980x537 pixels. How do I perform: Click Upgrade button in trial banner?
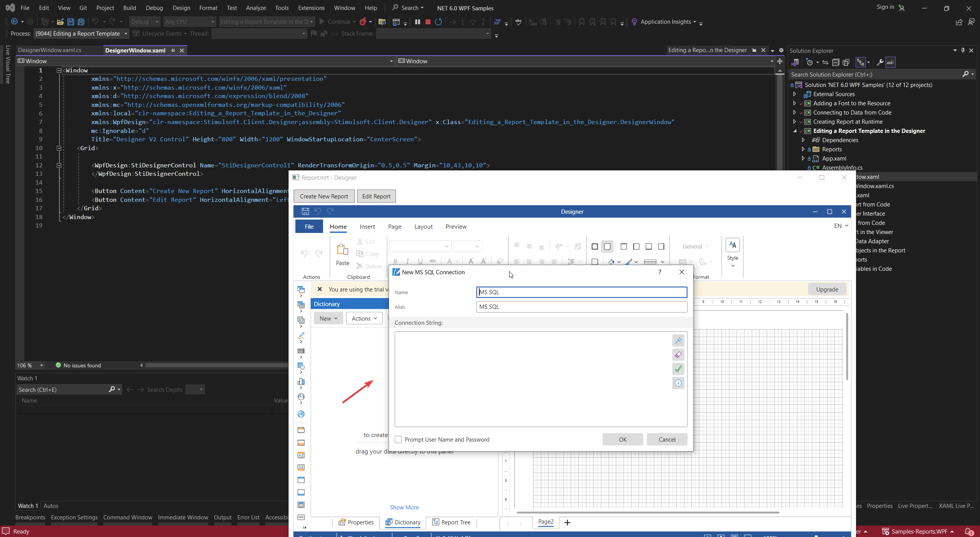[827, 289]
